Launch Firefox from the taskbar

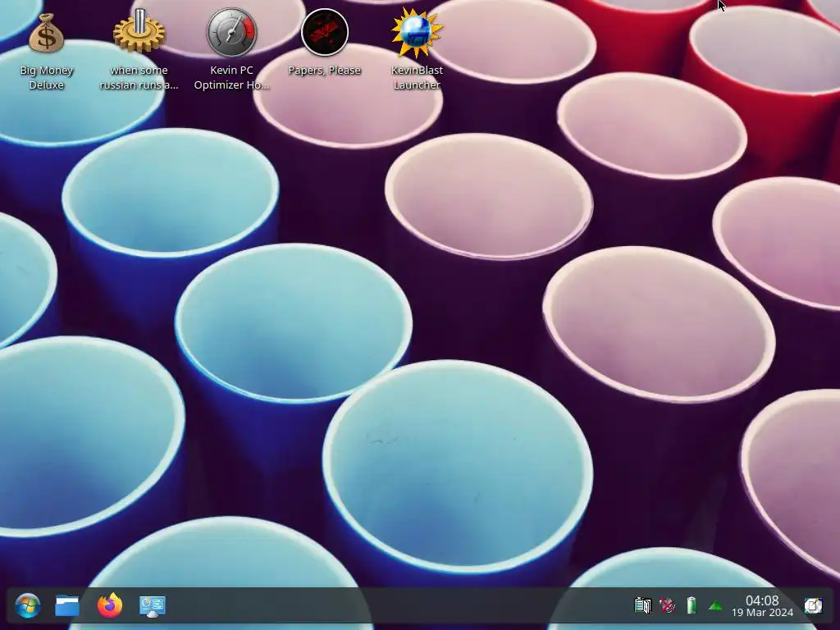(x=110, y=605)
